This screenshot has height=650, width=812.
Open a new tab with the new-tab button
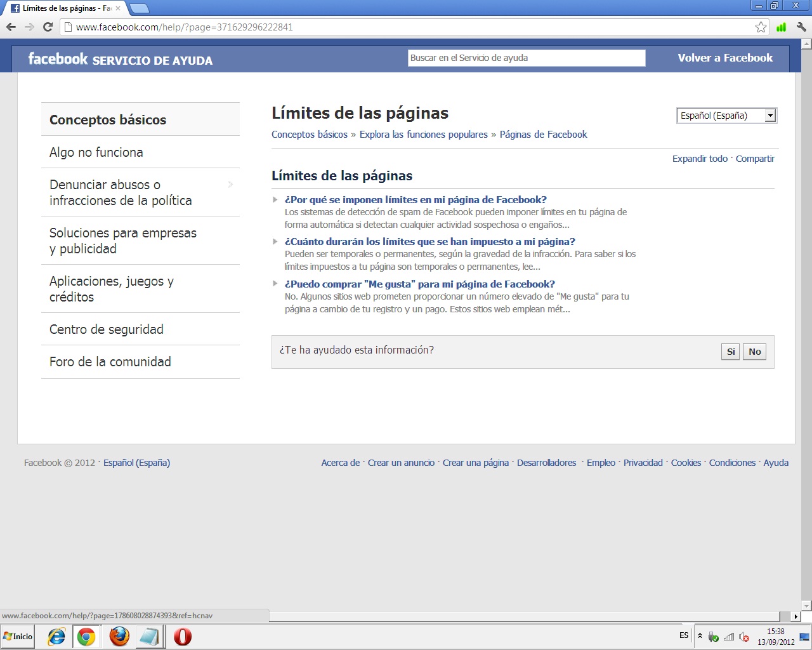139,8
